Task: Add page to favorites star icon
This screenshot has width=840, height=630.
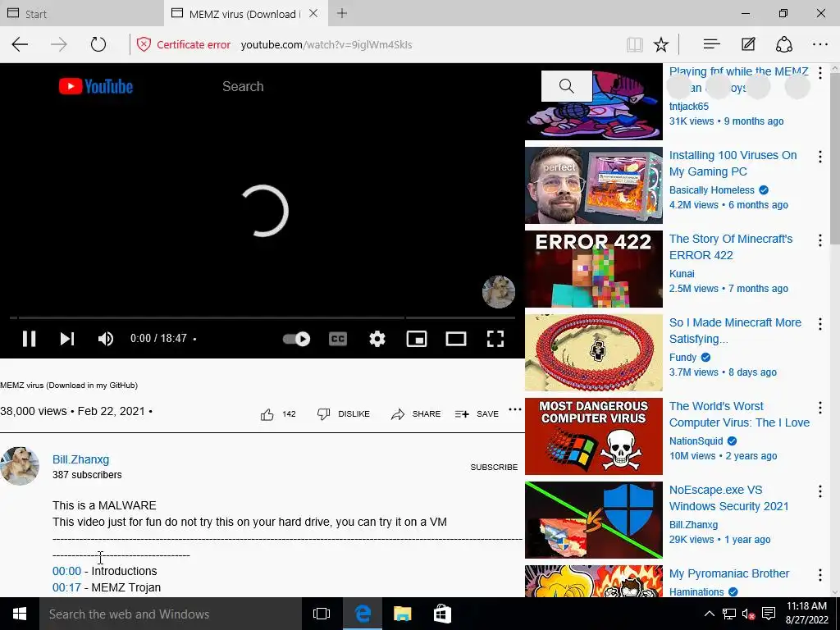Action: [x=661, y=44]
